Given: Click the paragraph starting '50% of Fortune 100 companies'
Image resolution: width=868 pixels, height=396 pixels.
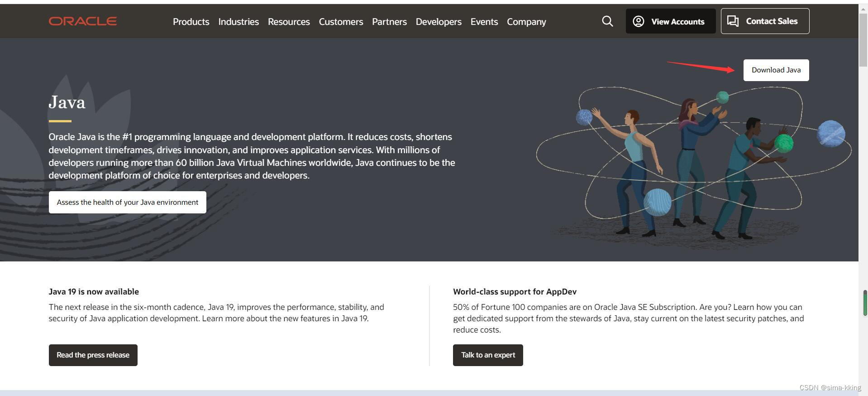Looking at the screenshot, I should click(629, 319).
